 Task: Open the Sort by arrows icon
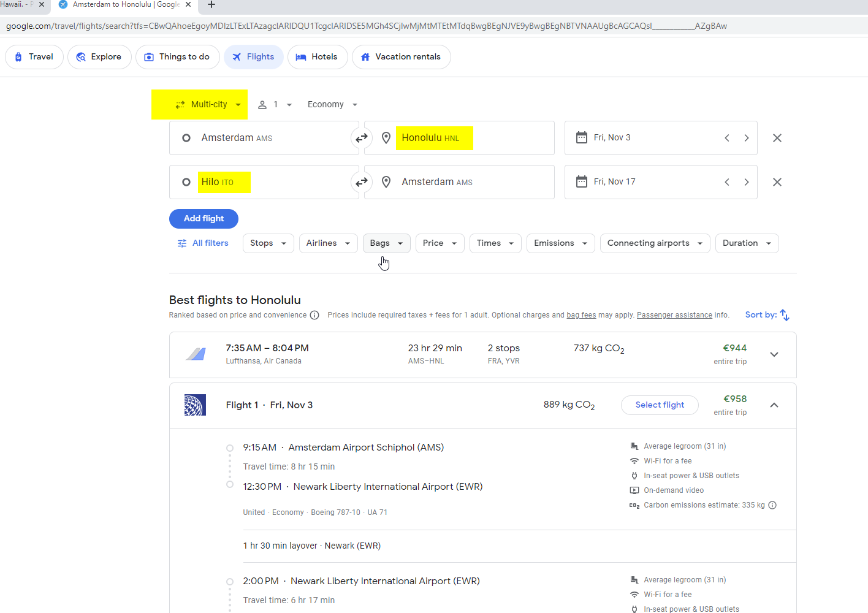click(785, 315)
